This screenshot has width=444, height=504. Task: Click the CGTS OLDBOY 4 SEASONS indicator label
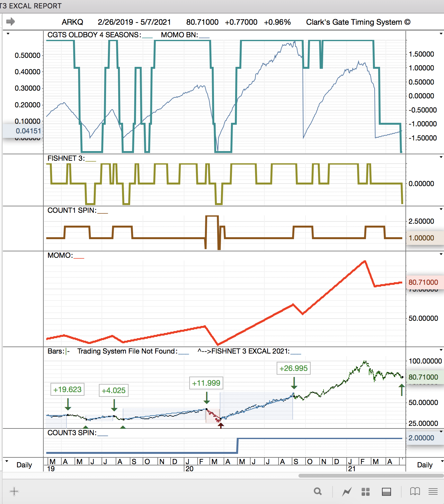(x=94, y=35)
